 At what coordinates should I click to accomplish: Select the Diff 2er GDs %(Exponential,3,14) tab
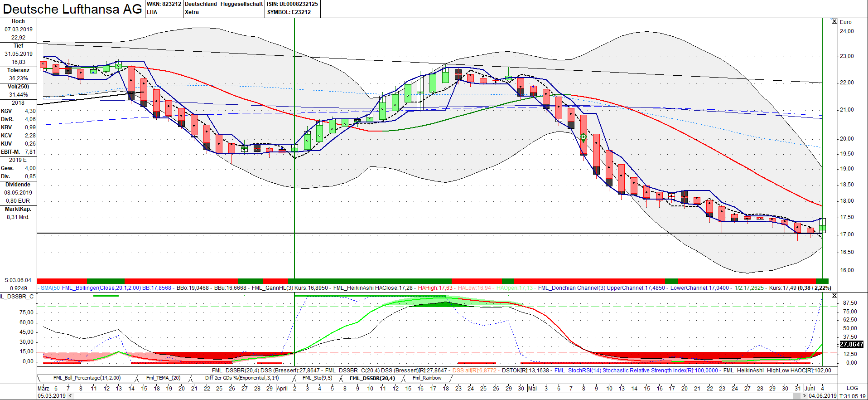point(242,378)
